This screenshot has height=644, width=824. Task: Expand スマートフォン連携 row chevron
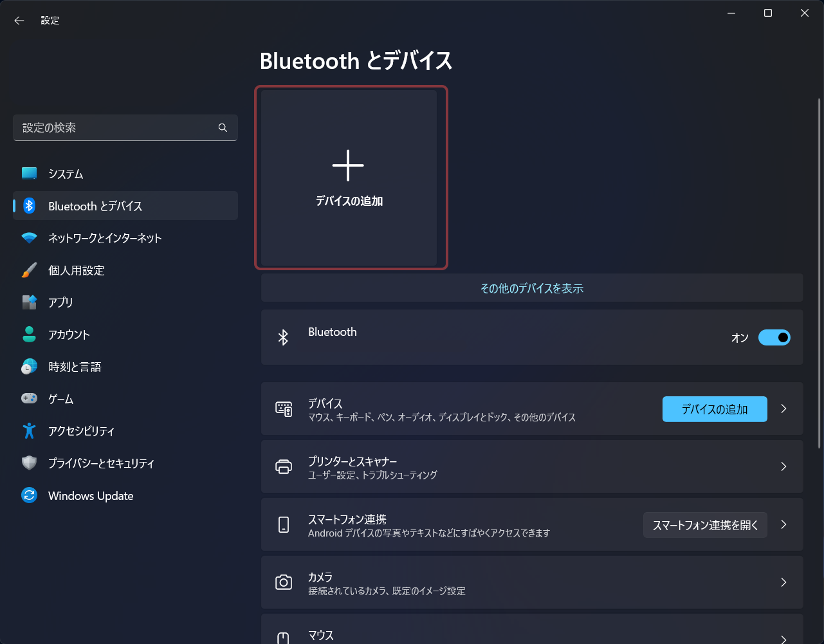click(783, 524)
